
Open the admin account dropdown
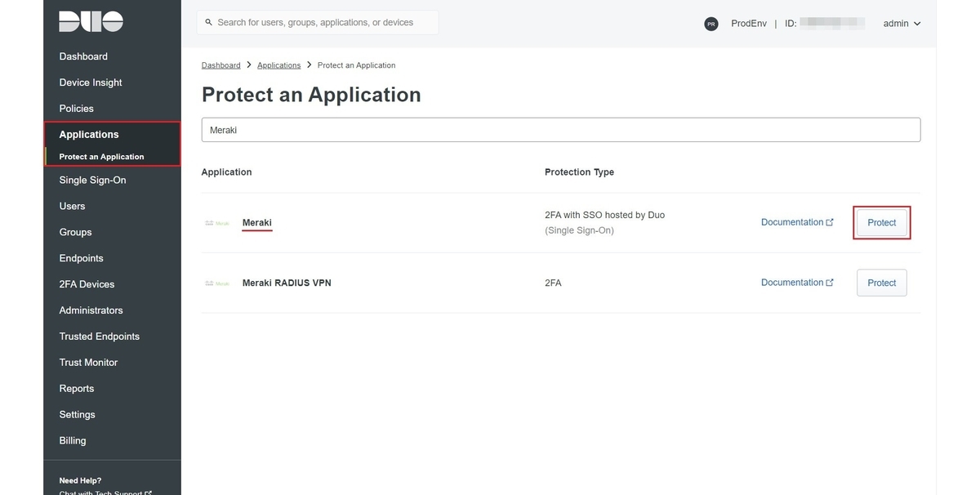click(902, 24)
